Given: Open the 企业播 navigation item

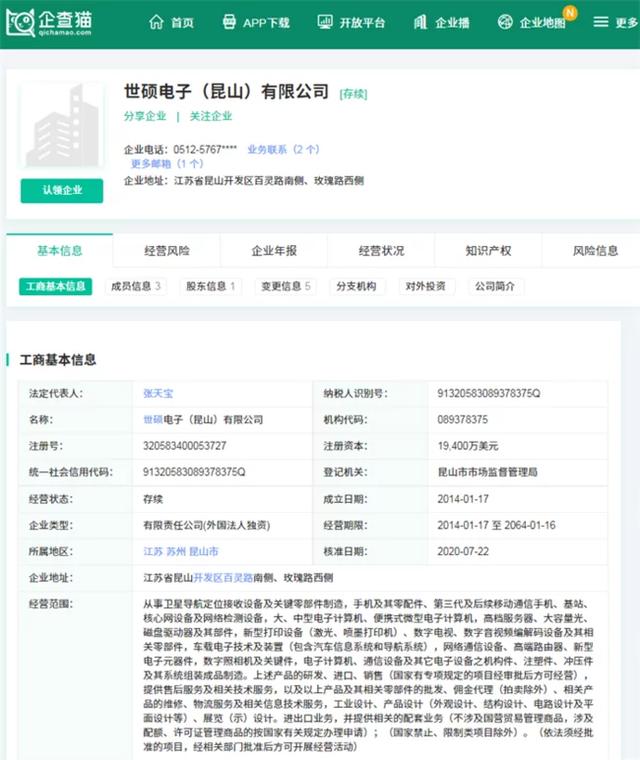Looking at the screenshot, I should (441, 22).
